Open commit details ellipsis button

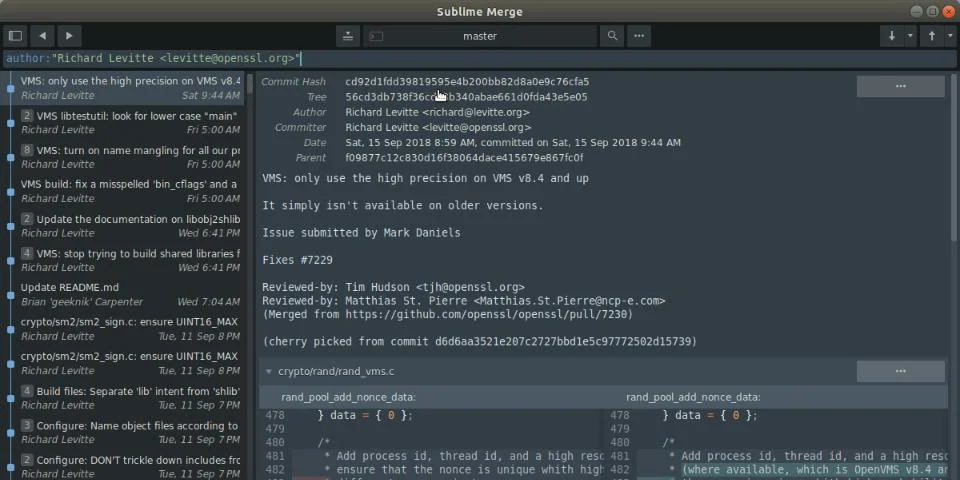(901, 86)
